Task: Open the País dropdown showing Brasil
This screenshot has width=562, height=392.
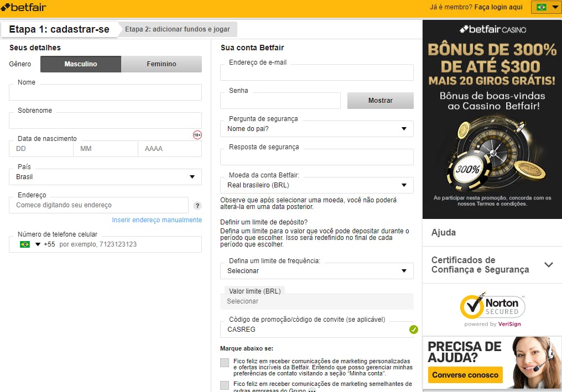Action: 105,177
